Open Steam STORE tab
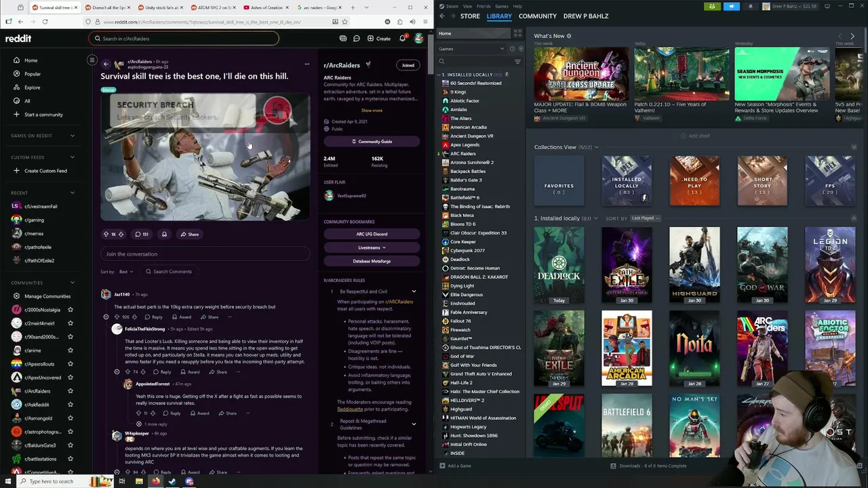The height and width of the screenshot is (488, 868). [x=470, y=16]
